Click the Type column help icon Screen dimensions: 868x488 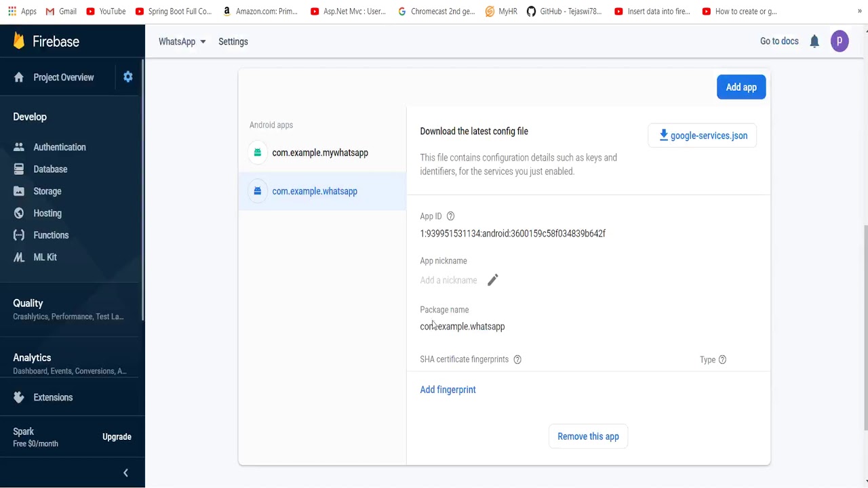tap(722, 360)
